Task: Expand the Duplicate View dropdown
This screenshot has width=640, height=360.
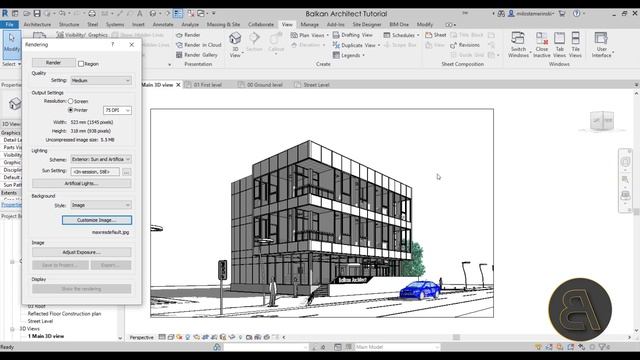Action: tap(379, 45)
